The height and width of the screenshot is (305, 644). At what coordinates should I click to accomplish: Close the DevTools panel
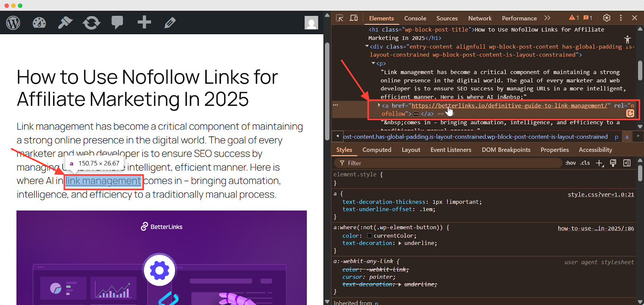coord(634,18)
